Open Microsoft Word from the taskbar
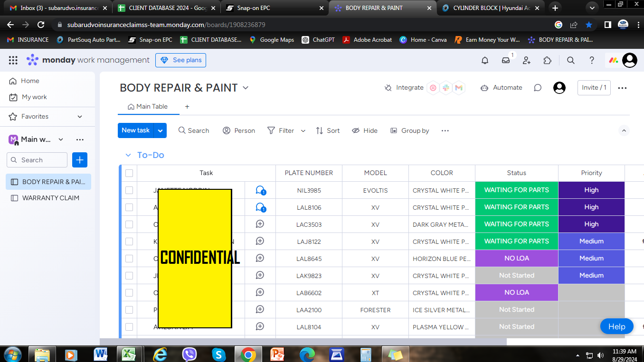The image size is (644, 362). tap(101, 353)
